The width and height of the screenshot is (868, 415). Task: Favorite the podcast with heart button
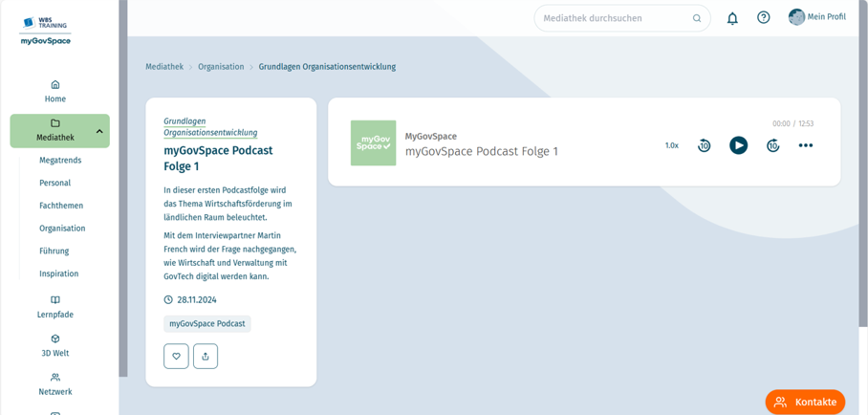(x=176, y=357)
